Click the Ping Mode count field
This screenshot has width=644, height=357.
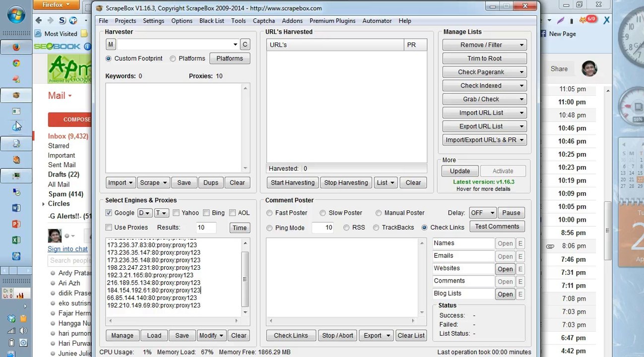[322, 228]
